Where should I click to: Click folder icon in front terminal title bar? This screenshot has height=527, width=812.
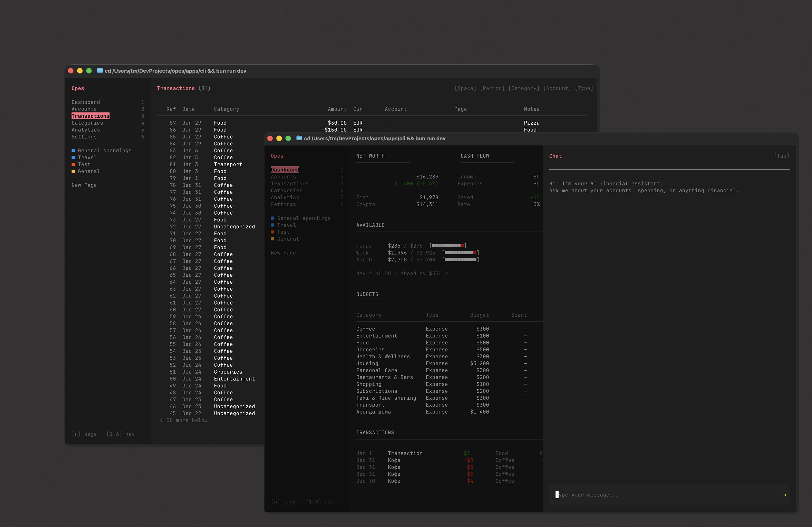point(299,138)
